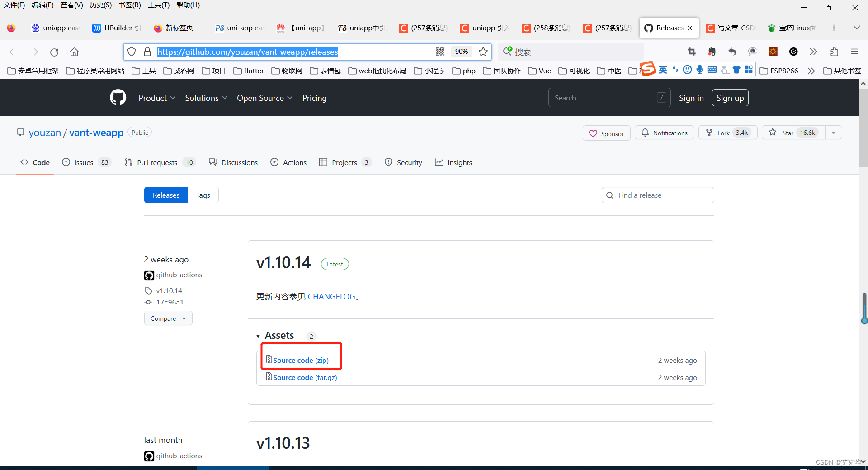
Task: Click the screenshot crop icon in toolbar
Action: point(691,52)
